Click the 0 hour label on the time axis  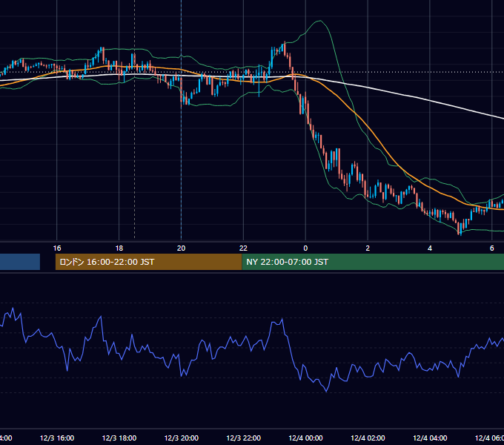[x=305, y=248]
